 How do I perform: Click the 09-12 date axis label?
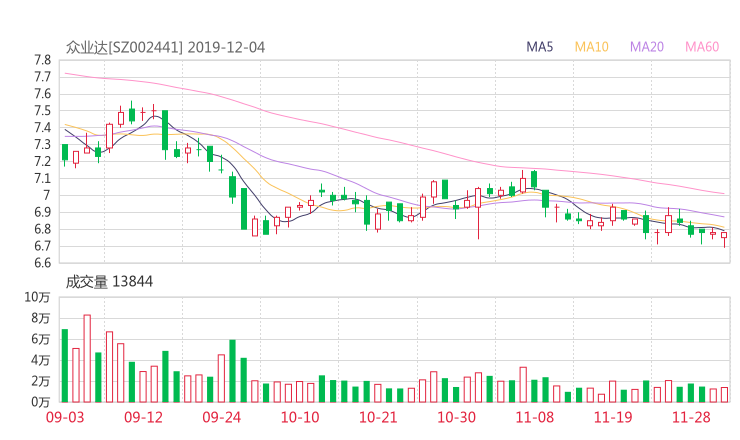[143, 417]
